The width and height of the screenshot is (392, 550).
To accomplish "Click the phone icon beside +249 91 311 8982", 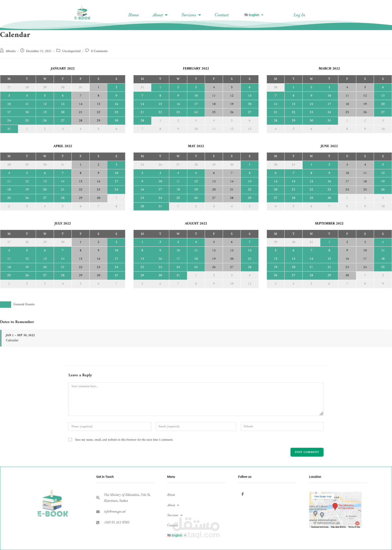I will coord(98,522).
